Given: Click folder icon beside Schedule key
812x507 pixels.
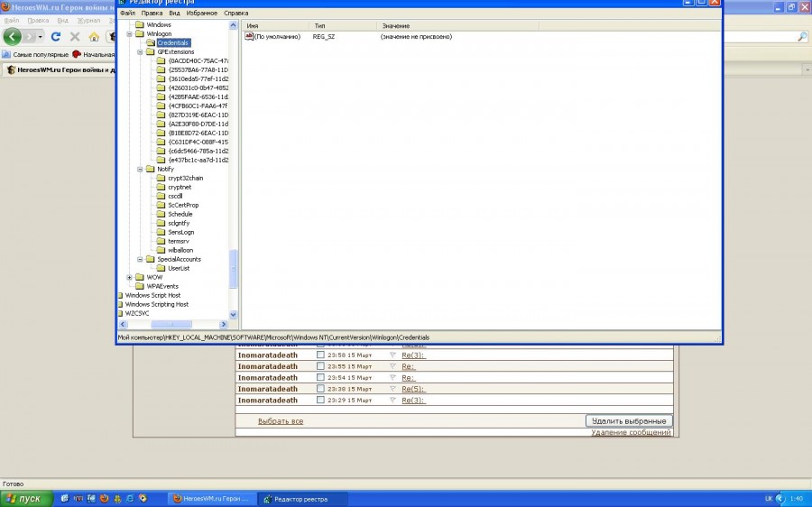Looking at the screenshot, I should point(161,214).
